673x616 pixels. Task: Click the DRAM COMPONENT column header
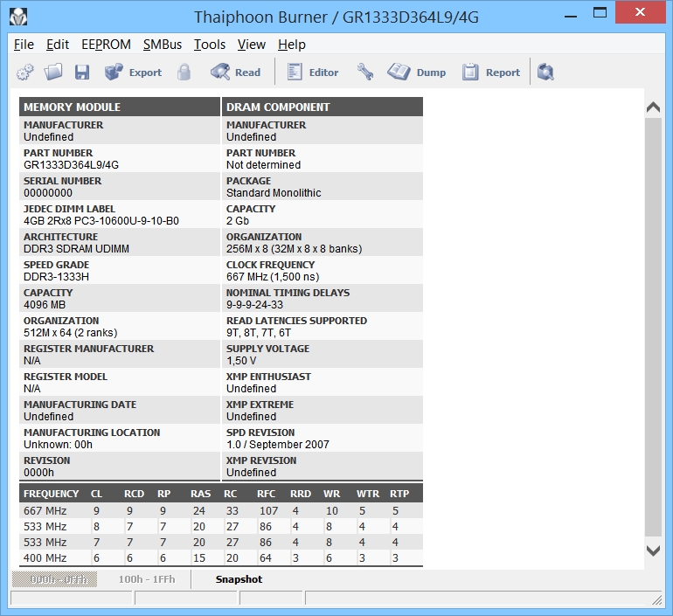[323, 107]
